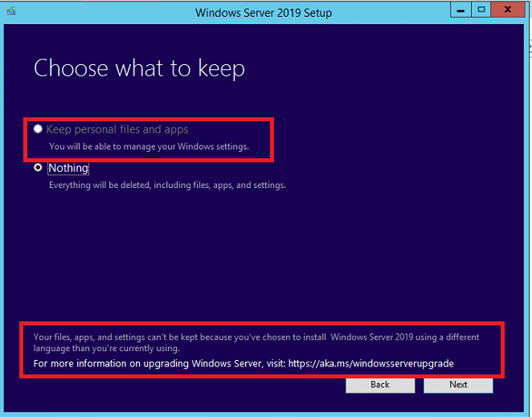This screenshot has height=417, width=532.
Task: Close the Windows Server 2019 Setup window
Action: tap(509, 10)
